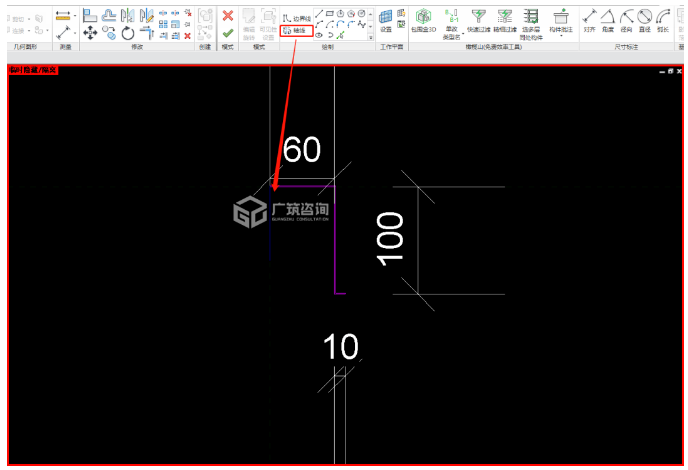Click the Unpin icon
Screen dimensions: 688x470
click(188, 13)
